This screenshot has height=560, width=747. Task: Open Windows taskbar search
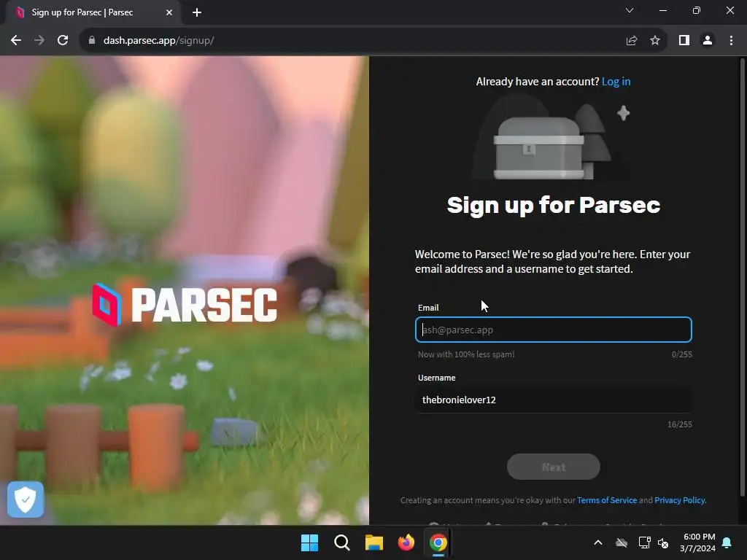pos(342,542)
